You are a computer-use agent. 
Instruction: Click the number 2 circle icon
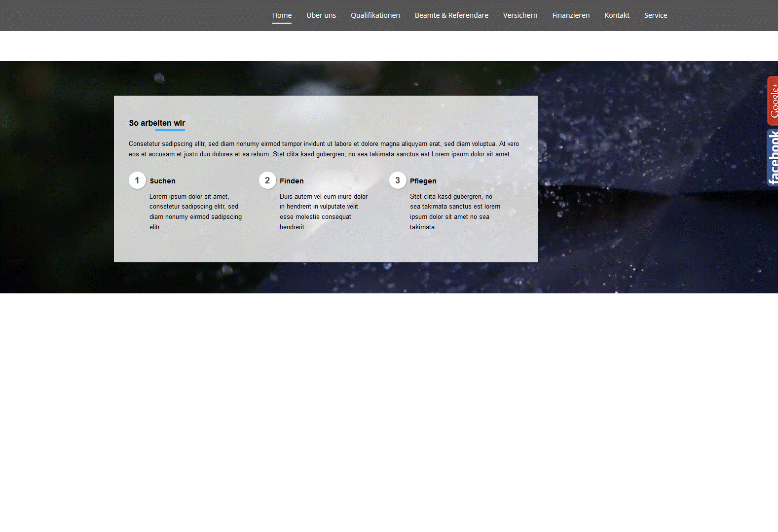coord(267,180)
